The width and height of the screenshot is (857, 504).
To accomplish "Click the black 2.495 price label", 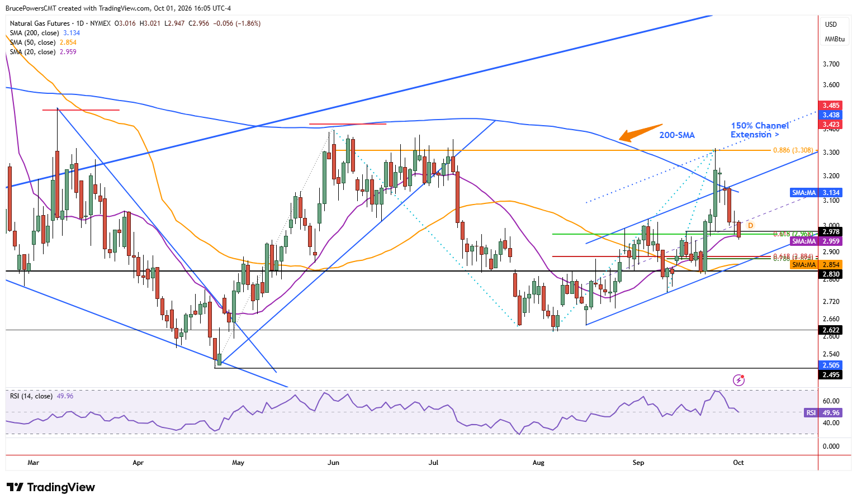I will pos(831,375).
